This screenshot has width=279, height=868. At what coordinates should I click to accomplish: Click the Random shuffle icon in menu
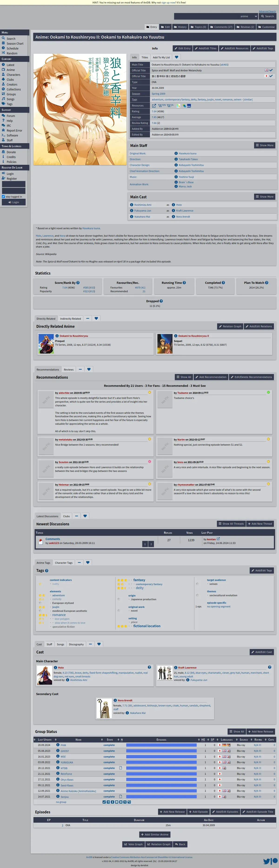tap(3, 53)
